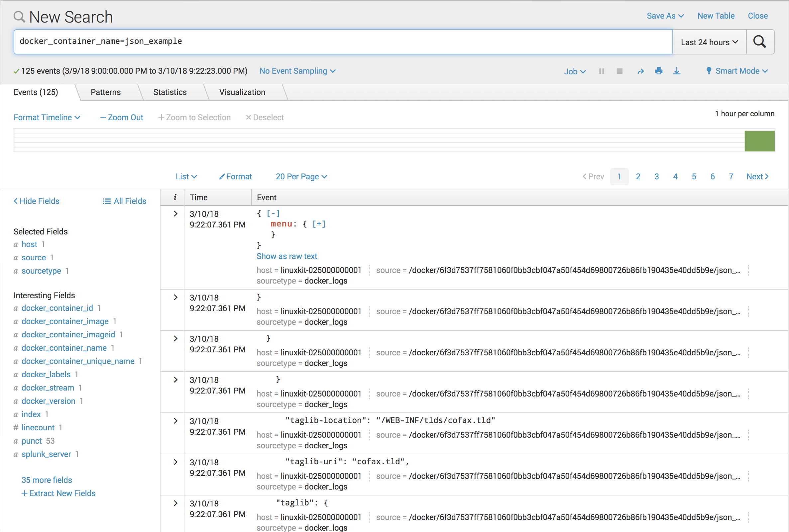The width and height of the screenshot is (789, 532).
Task: Click the magnifying glass search button
Action: [x=759, y=42]
